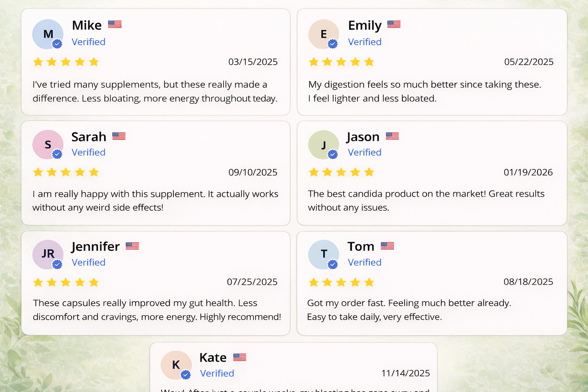
Task: Click the flag icon next to Jennifer
Action: tap(132, 246)
